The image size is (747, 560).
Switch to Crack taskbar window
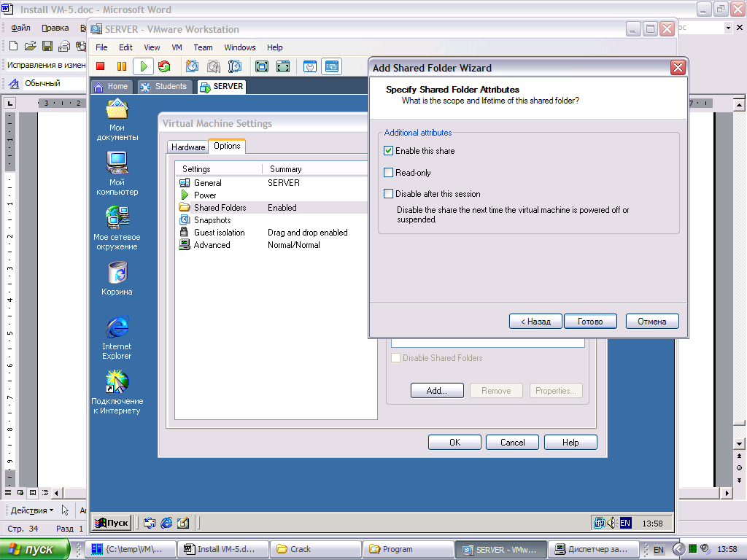(315, 549)
